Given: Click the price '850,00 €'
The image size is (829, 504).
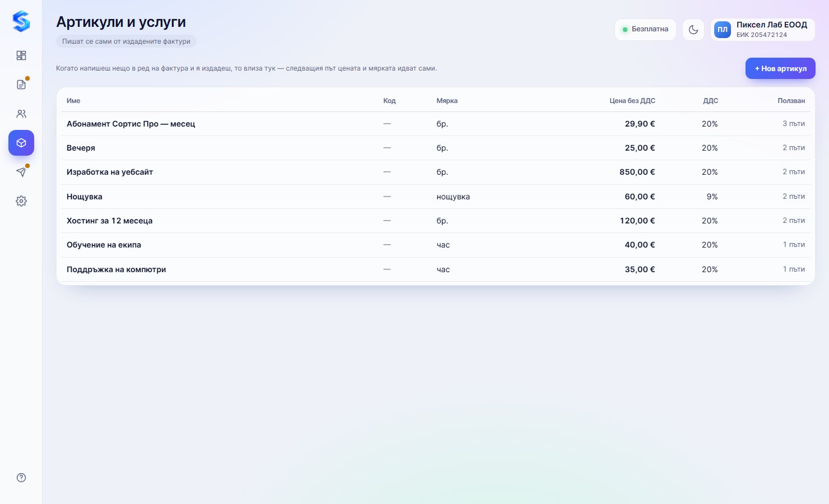Looking at the screenshot, I should pyautogui.click(x=637, y=172).
